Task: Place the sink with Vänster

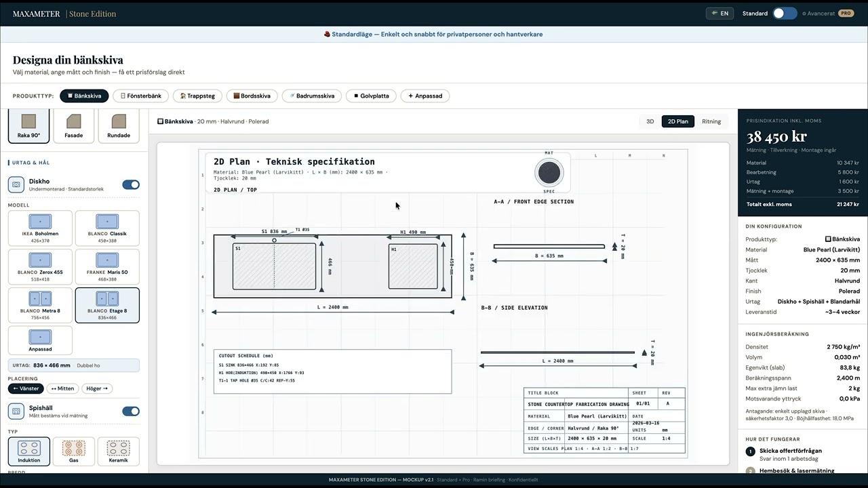Action: 26,388
